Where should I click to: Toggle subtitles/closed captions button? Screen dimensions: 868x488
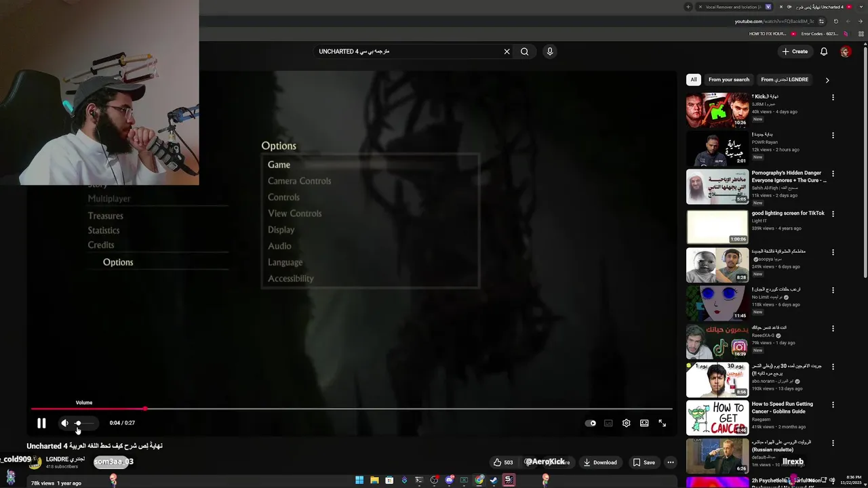(608, 423)
